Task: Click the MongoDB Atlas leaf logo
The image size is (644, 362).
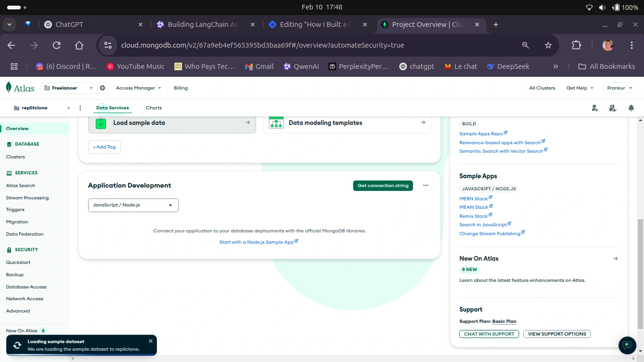Action: [8, 88]
